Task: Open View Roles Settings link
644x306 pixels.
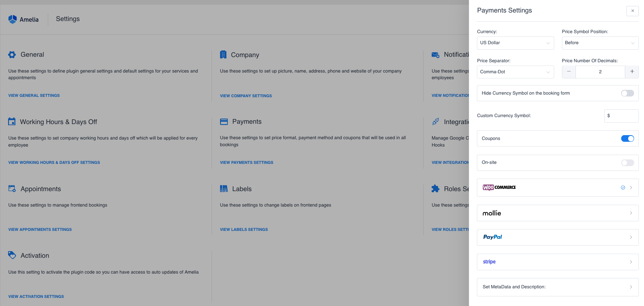Action: click(x=450, y=229)
